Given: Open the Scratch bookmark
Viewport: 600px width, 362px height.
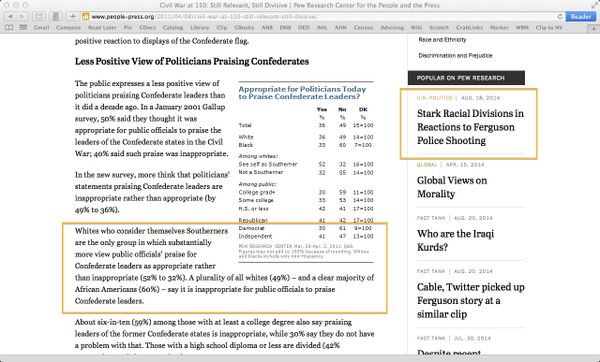Looking at the screenshot, I should pos(439,28).
